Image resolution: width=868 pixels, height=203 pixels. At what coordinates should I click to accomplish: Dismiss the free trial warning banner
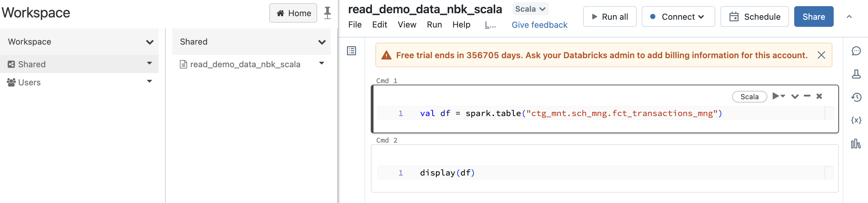(x=821, y=55)
